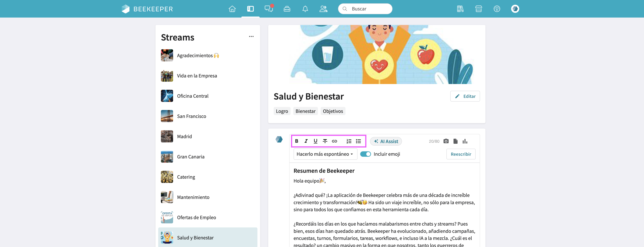644x247 pixels.
Task: Click the Reescribir button
Action: [461, 154]
